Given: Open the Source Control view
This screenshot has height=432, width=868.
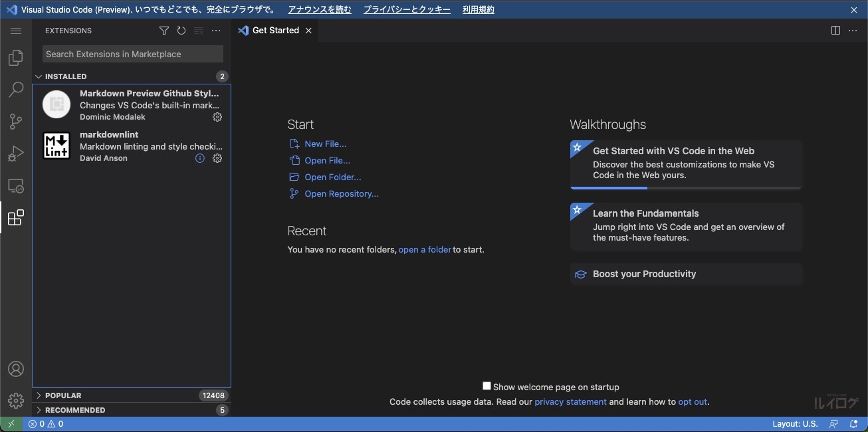Looking at the screenshot, I should point(15,122).
